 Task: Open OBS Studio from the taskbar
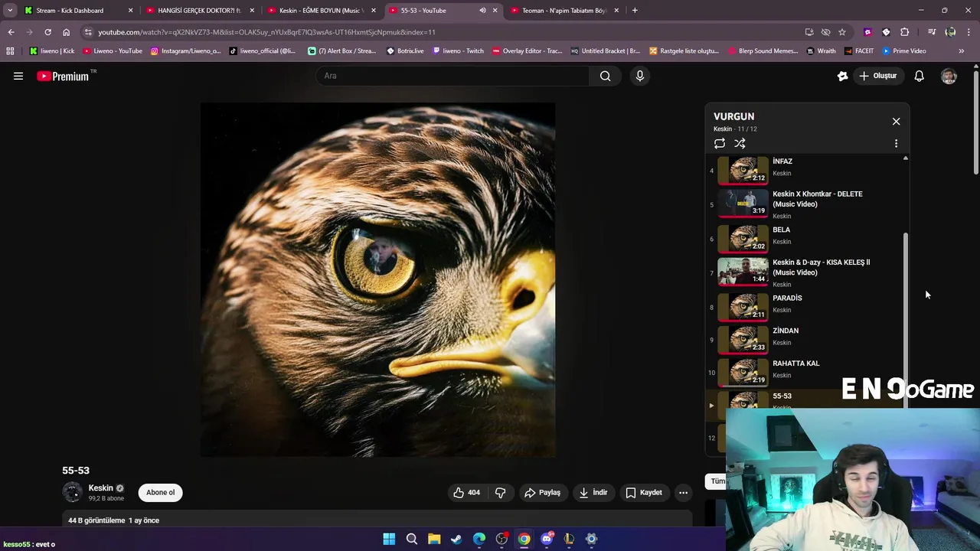pyautogui.click(x=501, y=539)
